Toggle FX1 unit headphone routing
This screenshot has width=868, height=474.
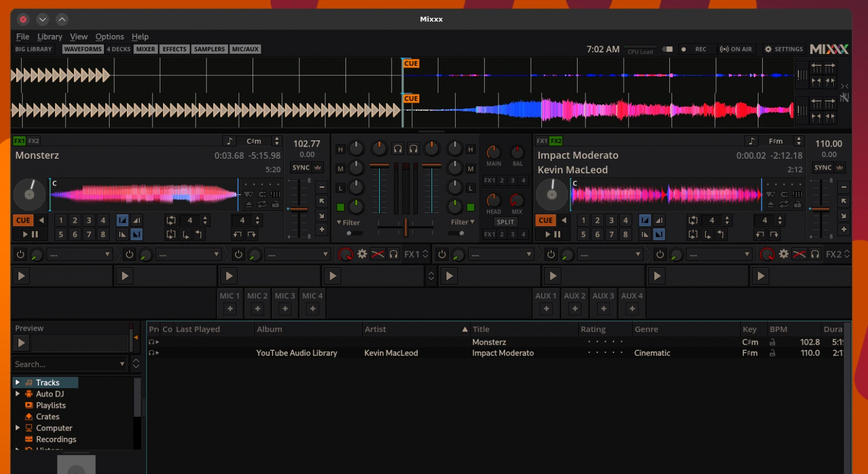point(393,254)
